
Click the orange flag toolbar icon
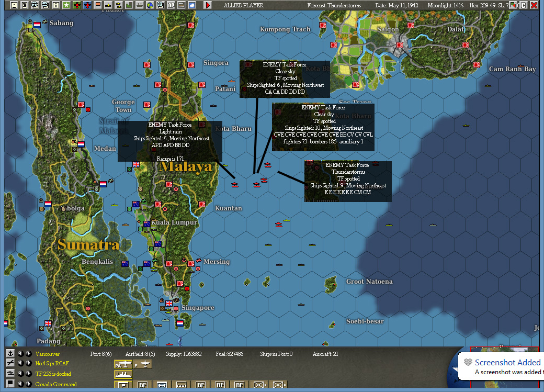(97, 5)
